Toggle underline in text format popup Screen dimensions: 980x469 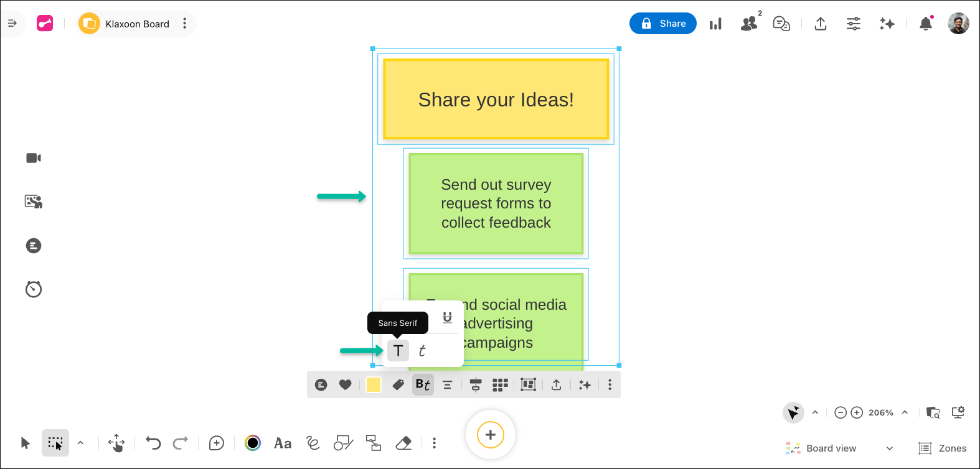click(447, 318)
